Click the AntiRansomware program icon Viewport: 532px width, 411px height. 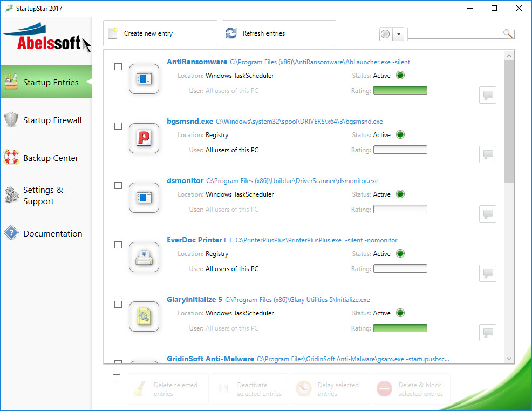point(144,79)
